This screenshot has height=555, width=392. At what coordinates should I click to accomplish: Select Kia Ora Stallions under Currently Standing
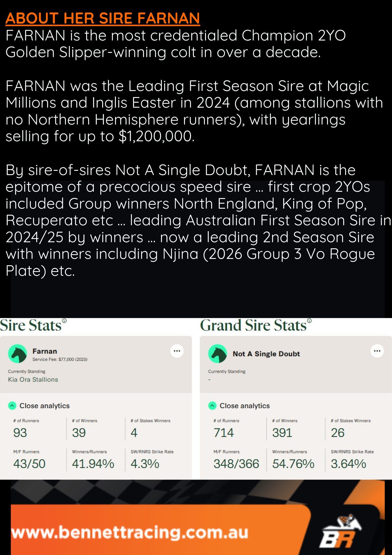point(33,379)
